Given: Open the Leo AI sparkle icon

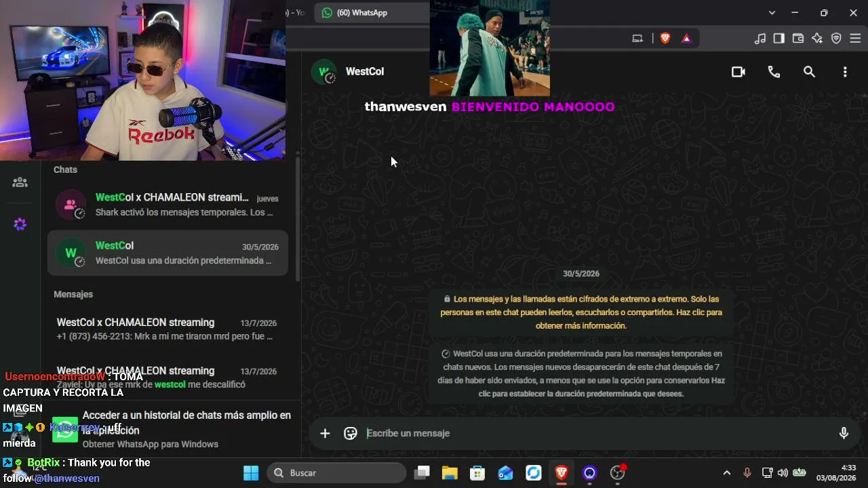Looking at the screenshot, I should [x=817, y=39].
